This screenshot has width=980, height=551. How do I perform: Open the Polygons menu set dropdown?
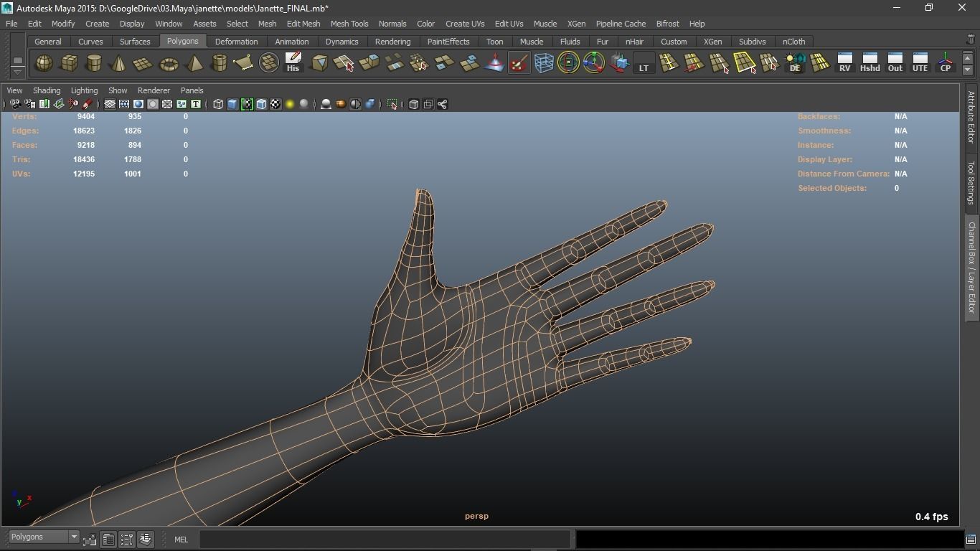coord(44,537)
